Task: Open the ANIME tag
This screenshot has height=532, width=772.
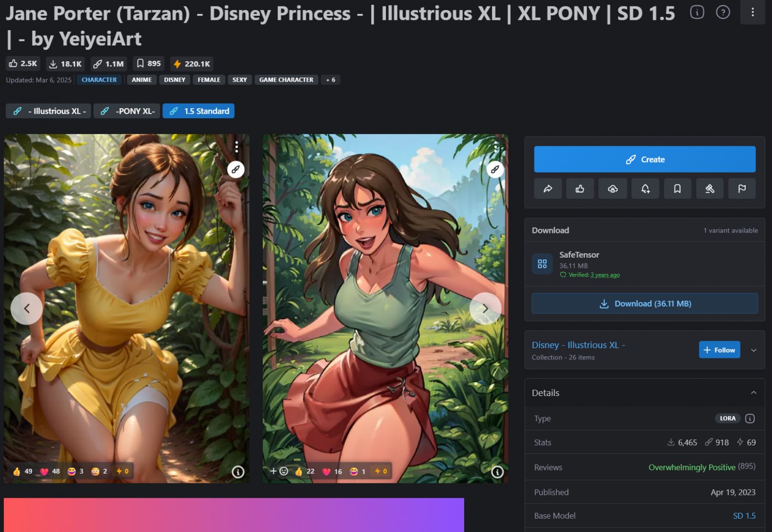Action: pyautogui.click(x=142, y=80)
